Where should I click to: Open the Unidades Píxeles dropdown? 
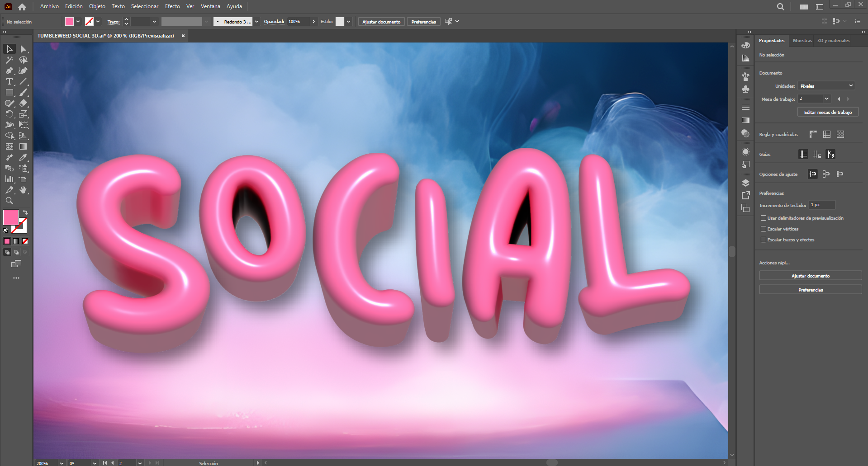click(x=826, y=86)
